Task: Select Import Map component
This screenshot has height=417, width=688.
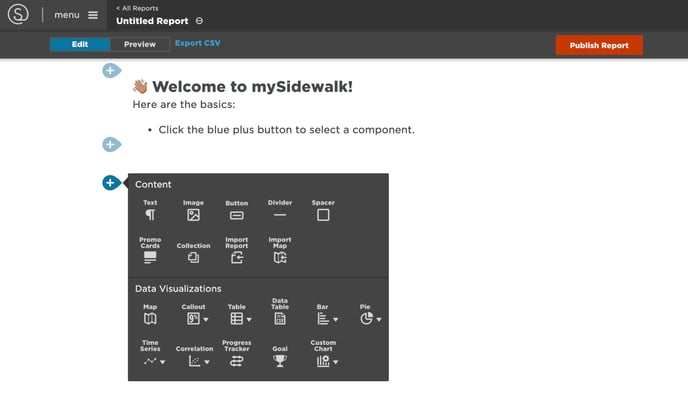Action: click(280, 250)
